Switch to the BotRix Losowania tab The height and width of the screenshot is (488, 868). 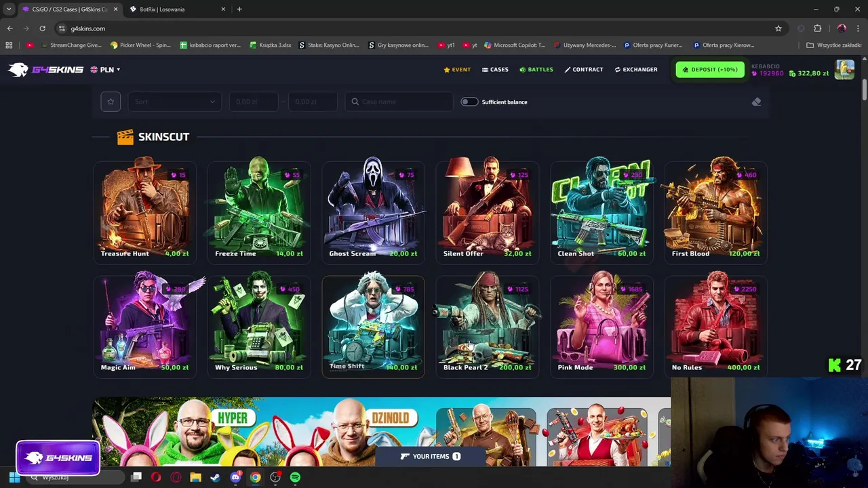178,9
